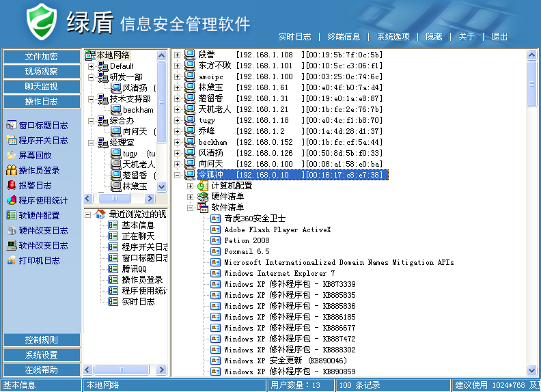
Task: Click main list scrollbar up arrow
Action: (x=531, y=55)
